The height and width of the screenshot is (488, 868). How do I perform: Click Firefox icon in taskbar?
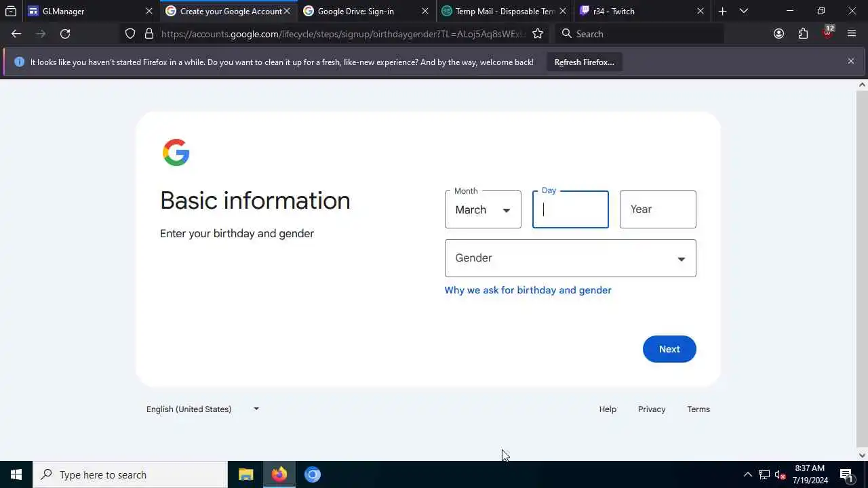279,474
